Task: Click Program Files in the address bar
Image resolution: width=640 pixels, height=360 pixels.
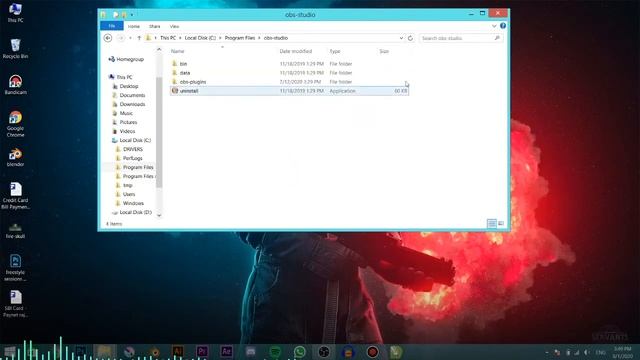Action: click(240, 38)
